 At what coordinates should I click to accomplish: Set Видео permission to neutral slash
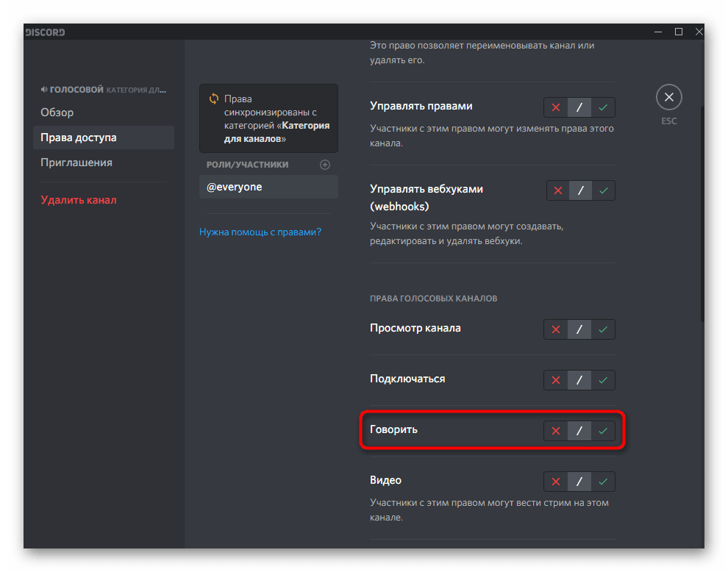click(x=579, y=482)
